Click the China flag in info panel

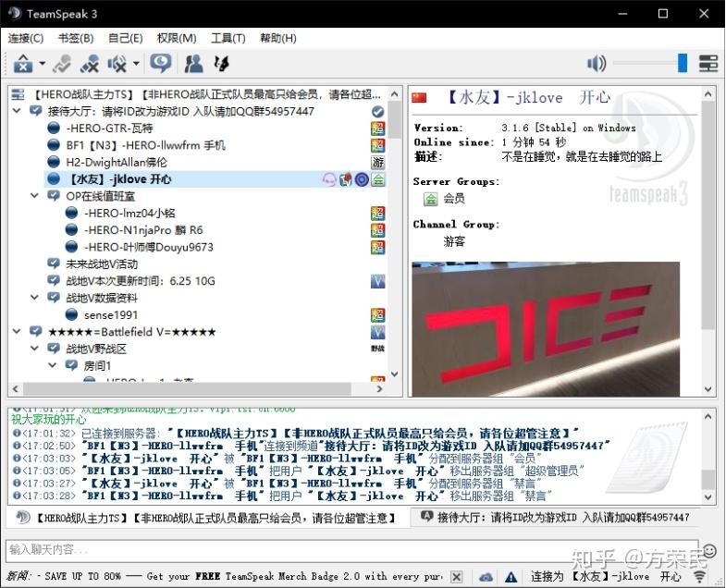click(x=419, y=97)
